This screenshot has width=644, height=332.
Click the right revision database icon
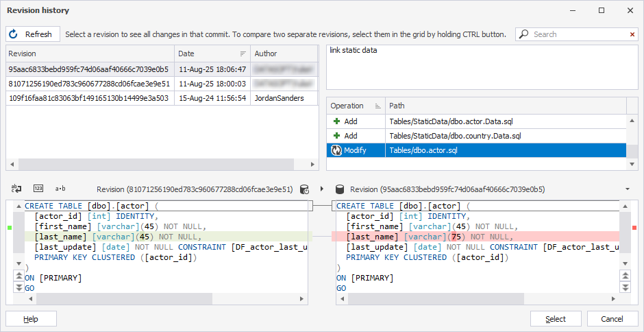(x=339, y=189)
